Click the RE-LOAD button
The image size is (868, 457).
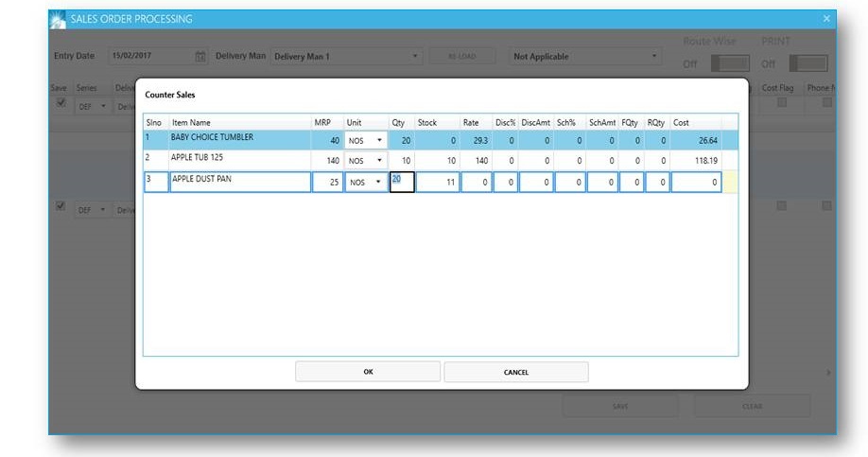[x=461, y=57]
